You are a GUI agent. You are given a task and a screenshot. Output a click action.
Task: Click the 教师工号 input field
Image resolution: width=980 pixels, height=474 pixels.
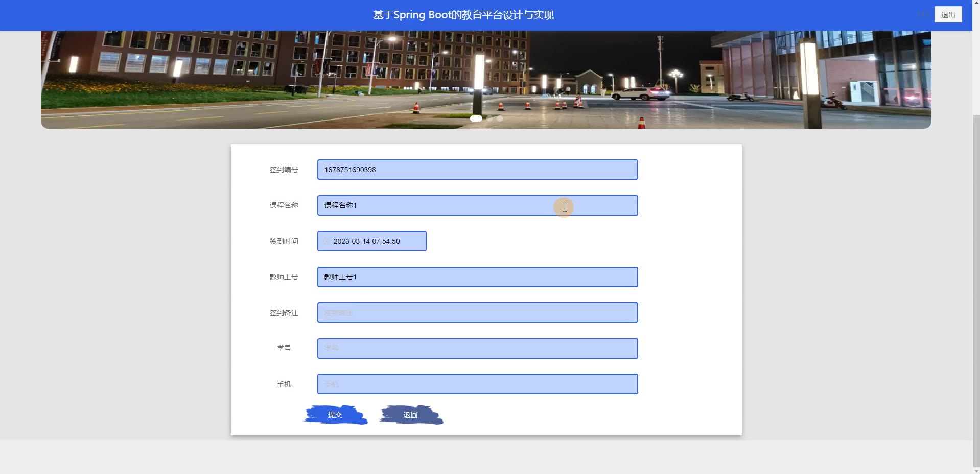pyautogui.click(x=477, y=277)
